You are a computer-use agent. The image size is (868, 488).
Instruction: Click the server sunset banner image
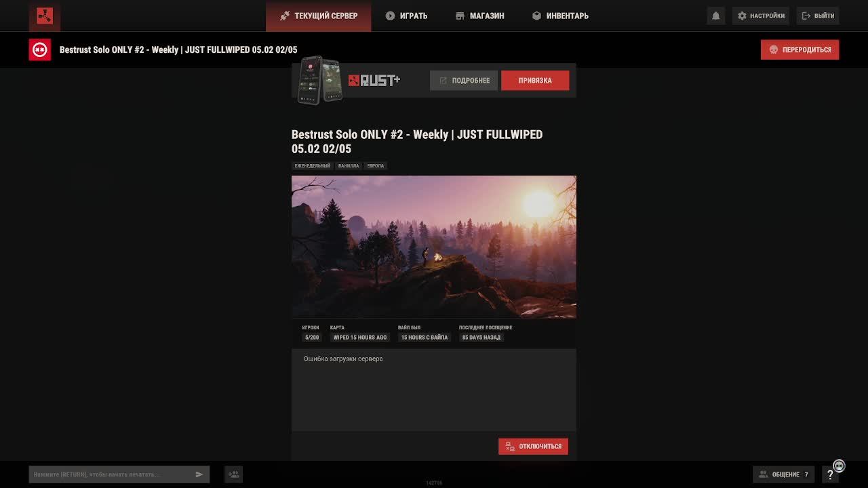pyautogui.click(x=434, y=247)
